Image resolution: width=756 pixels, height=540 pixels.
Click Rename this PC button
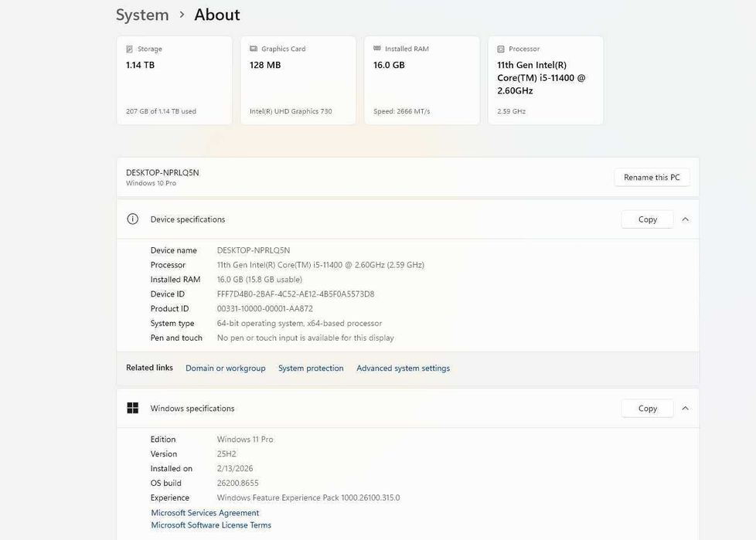652,177
